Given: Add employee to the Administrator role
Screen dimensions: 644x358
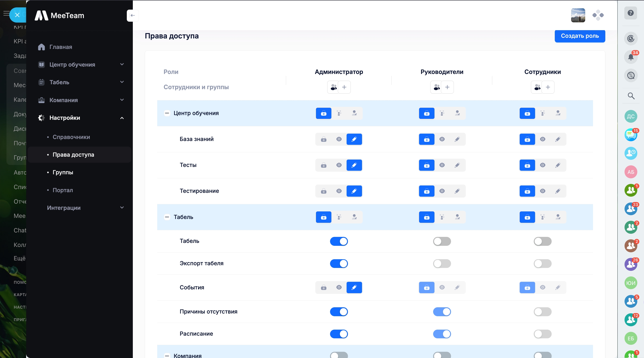Looking at the screenshot, I should [x=344, y=87].
